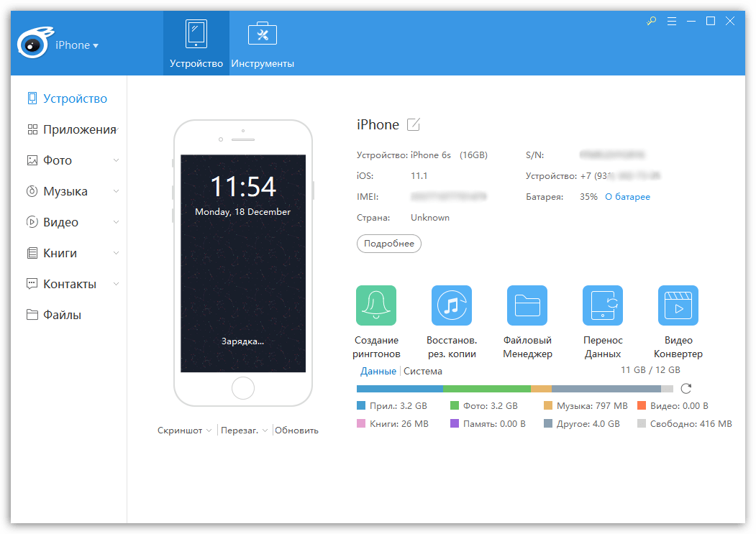This screenshot has width=756, height=534.
Task: Open the iPhone device selector dropdown
Action: [77, 45]
